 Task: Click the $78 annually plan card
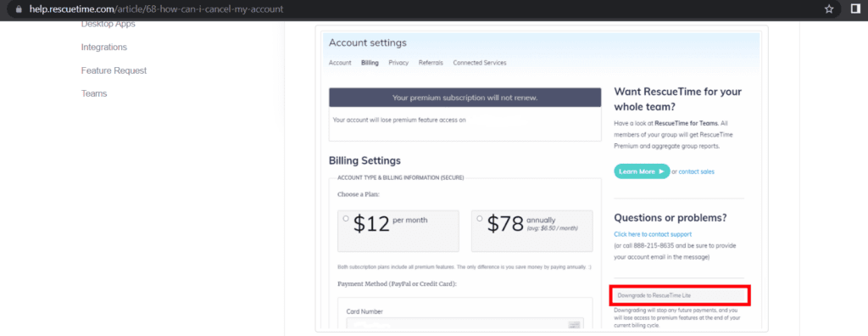point(532,231)
